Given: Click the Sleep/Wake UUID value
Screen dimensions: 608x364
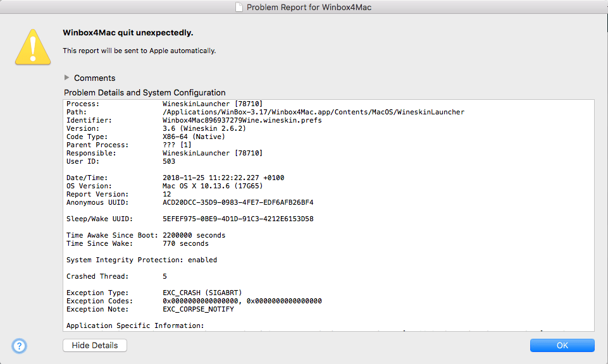Looking at the screenshot, I should pos(237,219).
